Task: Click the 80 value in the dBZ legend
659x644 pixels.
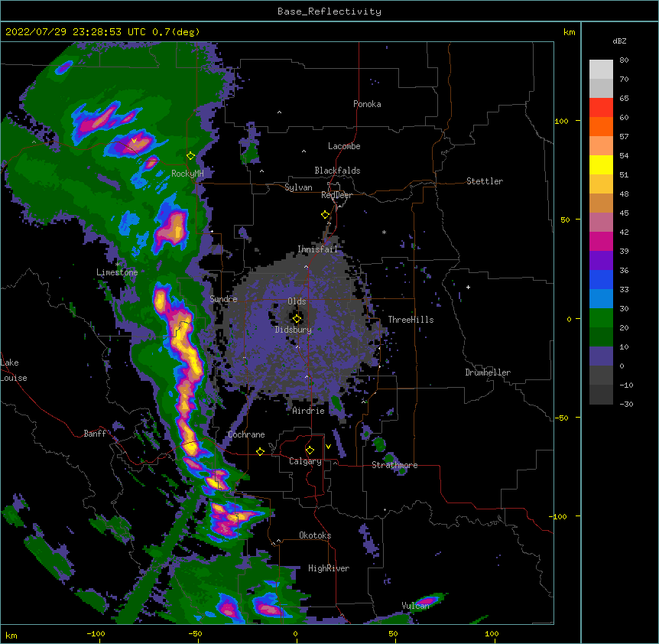Action: [x=624, y=60]
